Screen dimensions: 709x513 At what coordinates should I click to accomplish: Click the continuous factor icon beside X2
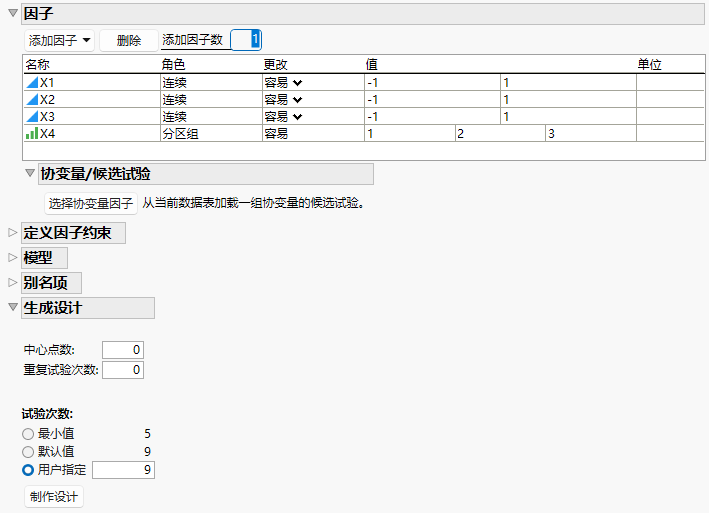32,99
